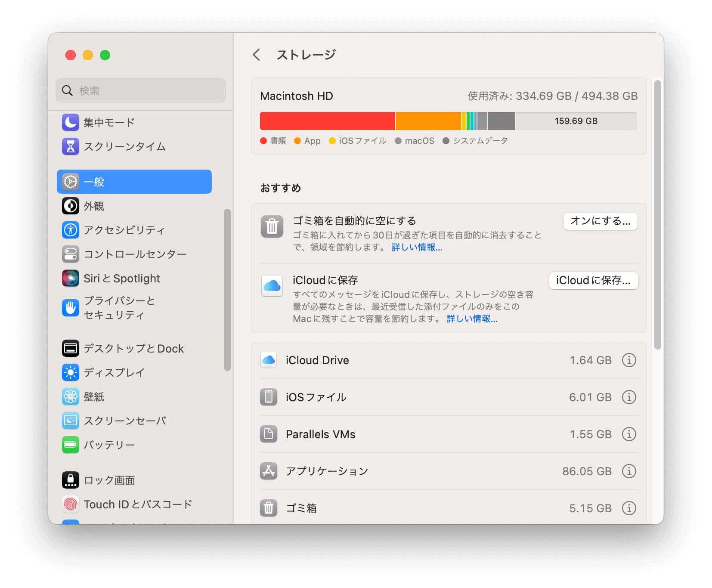Viewport: 712px width, 588px height.
Task: Click the アプリケーション App Store icon
Action: (x=269, y=471)
